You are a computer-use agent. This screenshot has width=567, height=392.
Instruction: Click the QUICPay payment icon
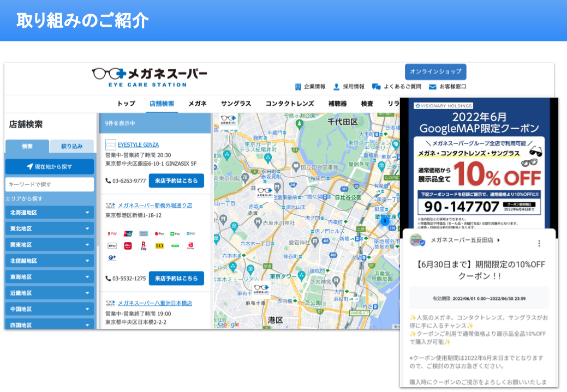point(112,257)
